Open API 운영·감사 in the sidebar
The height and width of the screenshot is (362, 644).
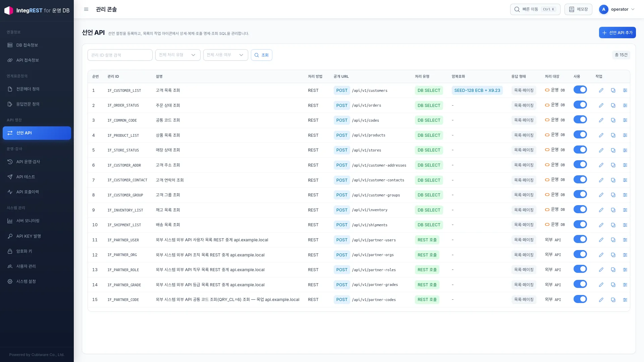point(37,162)
